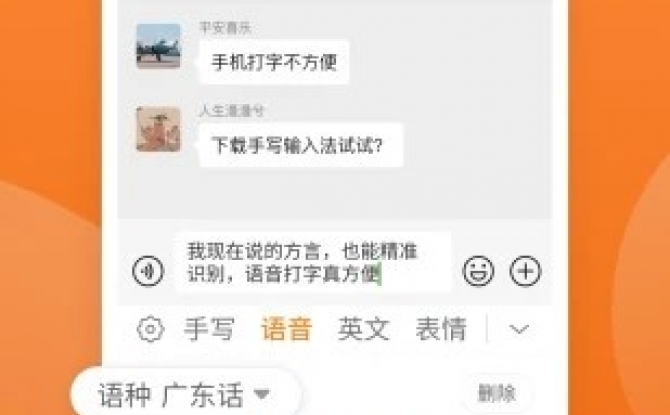The height and width of the screenshot is (415, 670).
Task: Place cursor at end of 语音打字真方便
Action: (381, 274)
